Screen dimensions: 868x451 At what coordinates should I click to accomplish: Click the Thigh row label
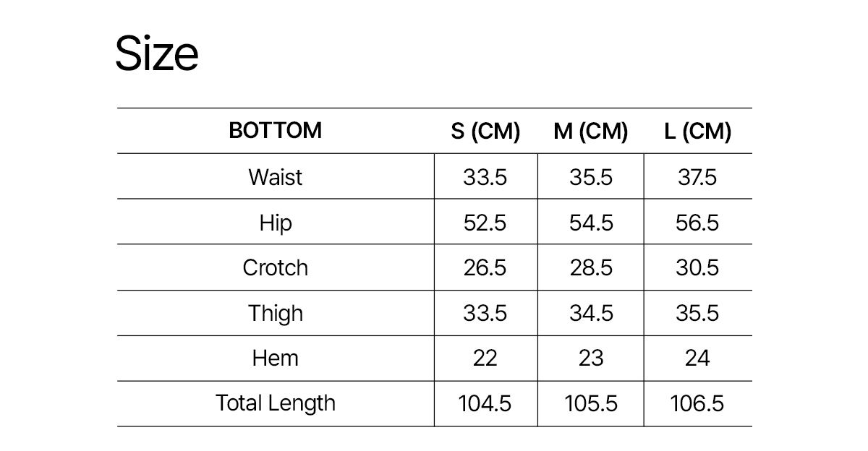pyautogui.click(x=275, y=314)
